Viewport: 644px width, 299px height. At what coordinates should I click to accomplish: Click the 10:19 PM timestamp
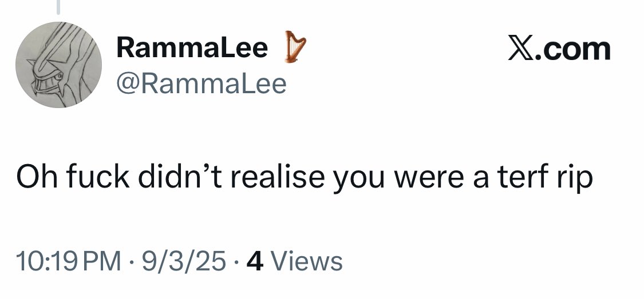coord(69,262)
